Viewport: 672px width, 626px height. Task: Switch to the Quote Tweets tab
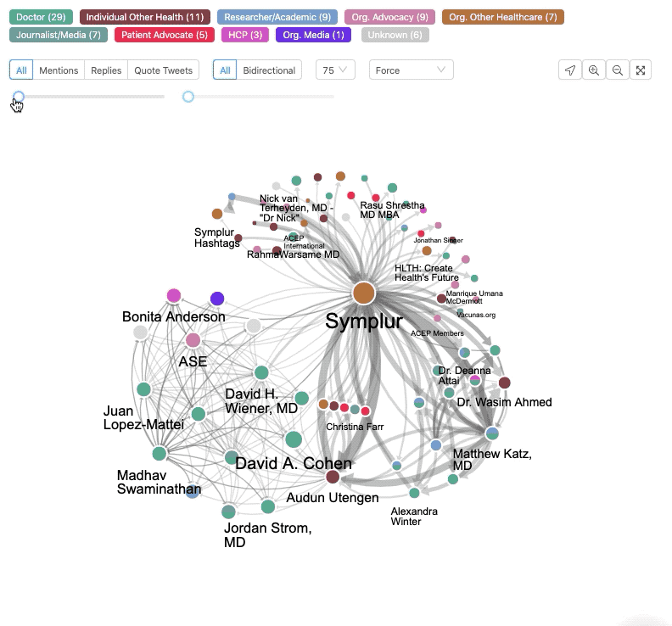coord(163,70)
